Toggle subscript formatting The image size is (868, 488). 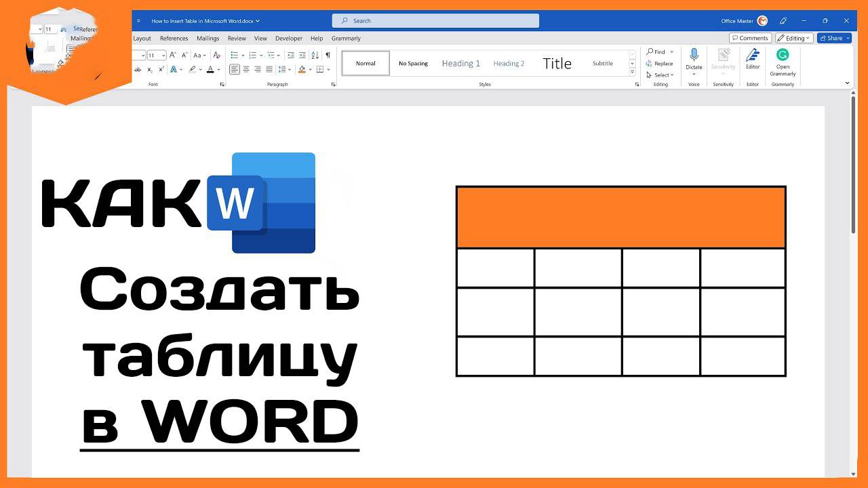[x=150, y=69]
